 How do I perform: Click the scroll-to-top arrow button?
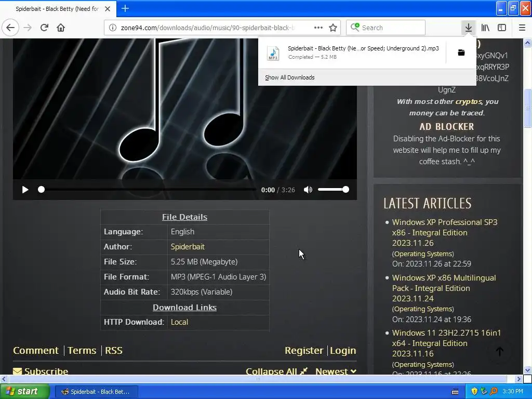click(499, 352)
